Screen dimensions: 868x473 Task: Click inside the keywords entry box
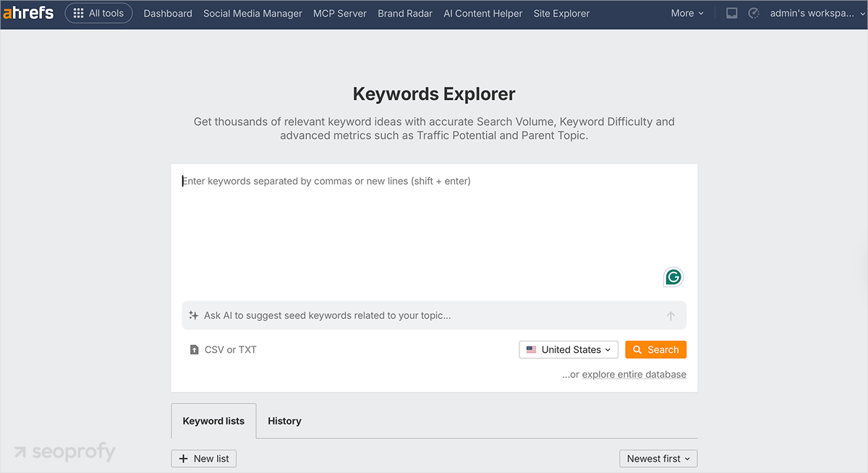click(x=434, y=217)
